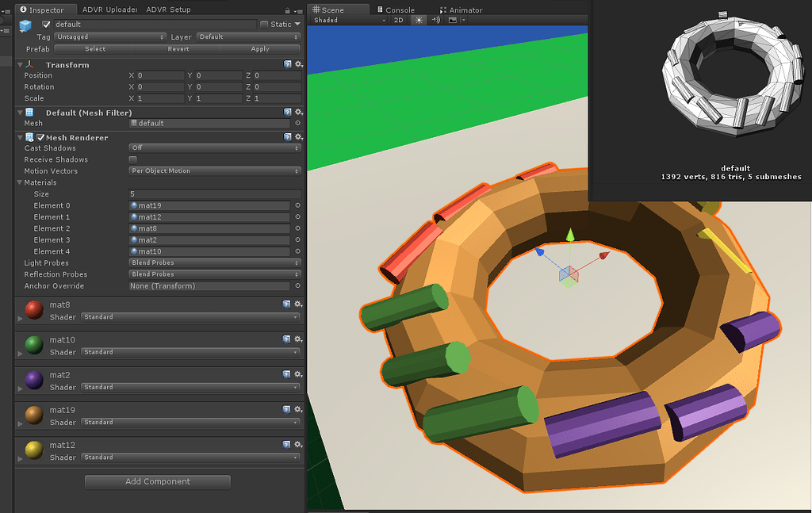Apply the prefab changes
The height and width of the screenshot is (513, 812).
coord(259,48)
